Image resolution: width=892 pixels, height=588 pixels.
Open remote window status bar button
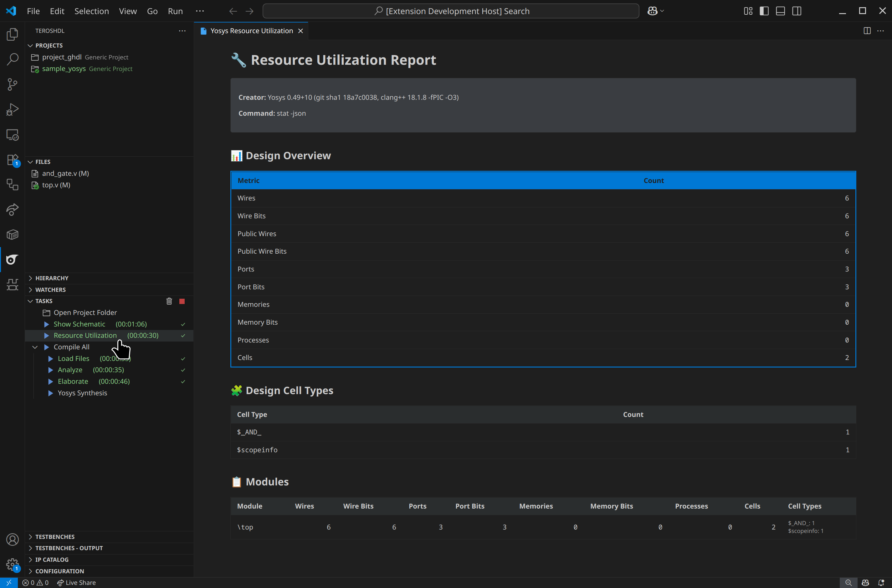coord(9,582)
